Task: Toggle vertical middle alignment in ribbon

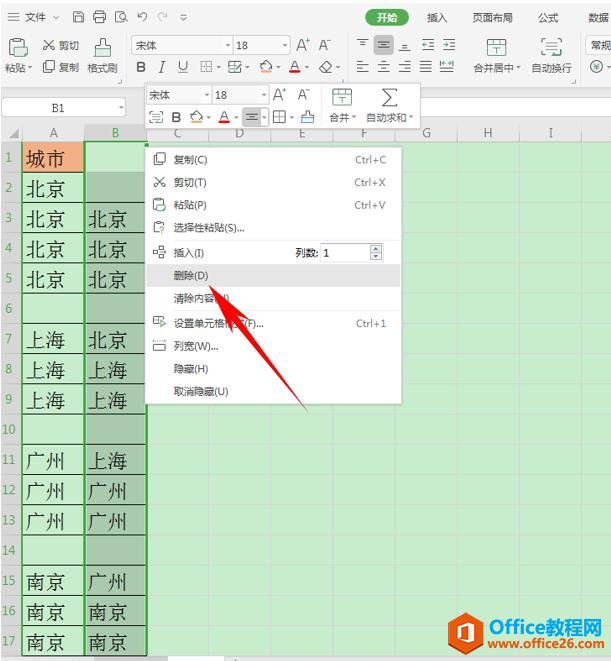Action: click(383, 45)
